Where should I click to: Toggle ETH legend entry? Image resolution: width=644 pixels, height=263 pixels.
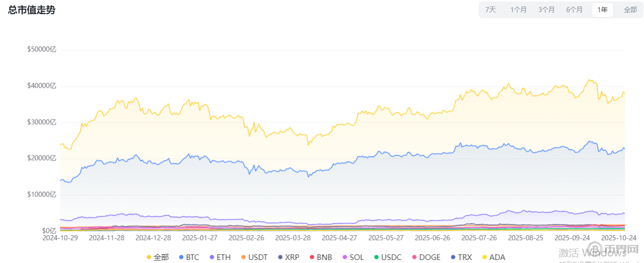pyautogui.click(x=219, y=257)
